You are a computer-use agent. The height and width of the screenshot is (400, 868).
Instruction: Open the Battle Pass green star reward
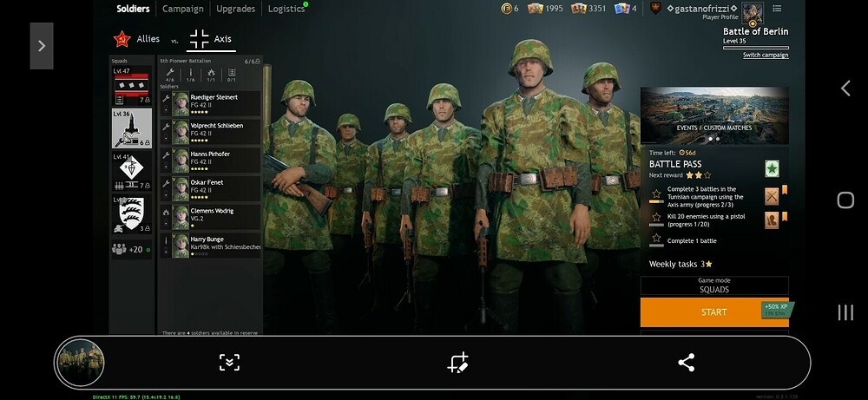(x=772, y=168)
